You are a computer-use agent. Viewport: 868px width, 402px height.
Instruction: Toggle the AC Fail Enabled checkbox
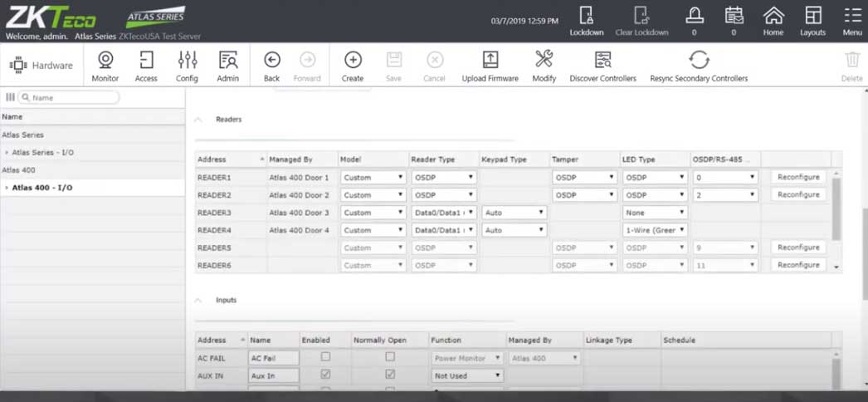(325, 357)
